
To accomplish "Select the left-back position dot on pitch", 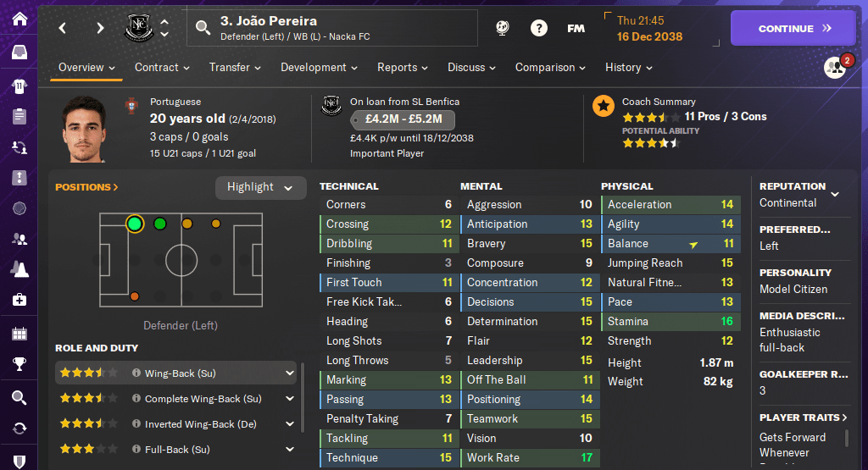I will tap(134, 224).
